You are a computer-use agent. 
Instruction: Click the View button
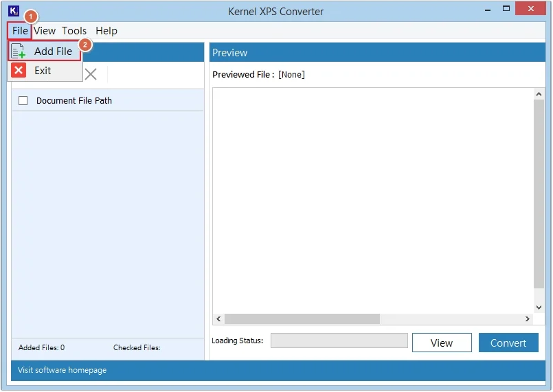pos(442,343)
